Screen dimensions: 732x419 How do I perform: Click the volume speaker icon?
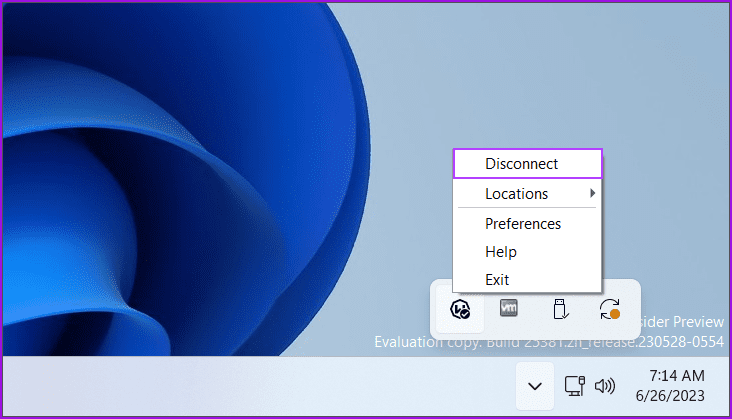point(605,386)
